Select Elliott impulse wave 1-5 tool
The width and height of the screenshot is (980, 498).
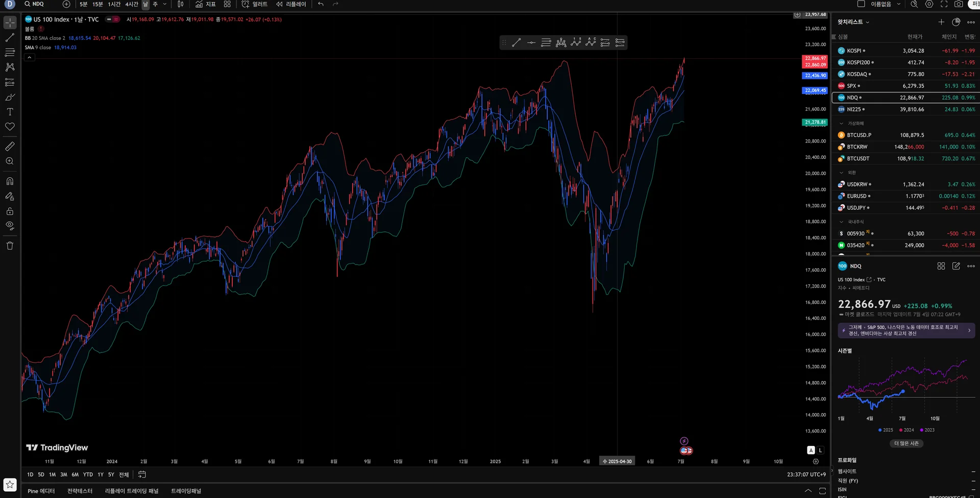click(575, 43)
